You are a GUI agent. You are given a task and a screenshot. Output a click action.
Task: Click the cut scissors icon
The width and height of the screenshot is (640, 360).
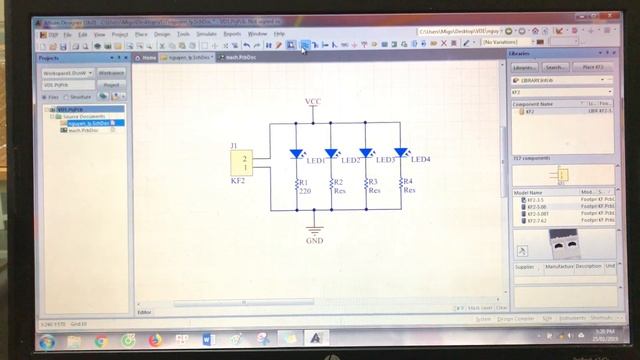(x=162, y=46)
